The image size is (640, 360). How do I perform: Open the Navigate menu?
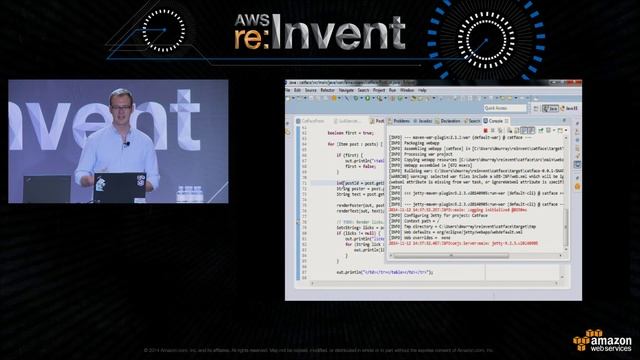coord(346,90)
